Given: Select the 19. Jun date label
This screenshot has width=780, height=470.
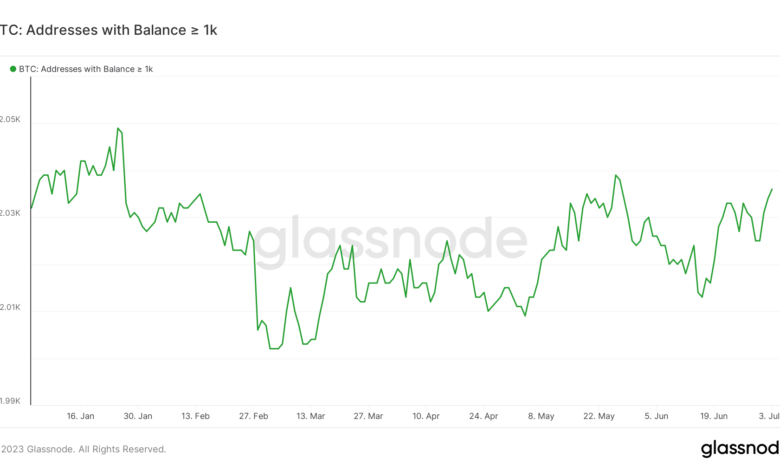Looking at the screenshot, I should click(x=714, y=415).
